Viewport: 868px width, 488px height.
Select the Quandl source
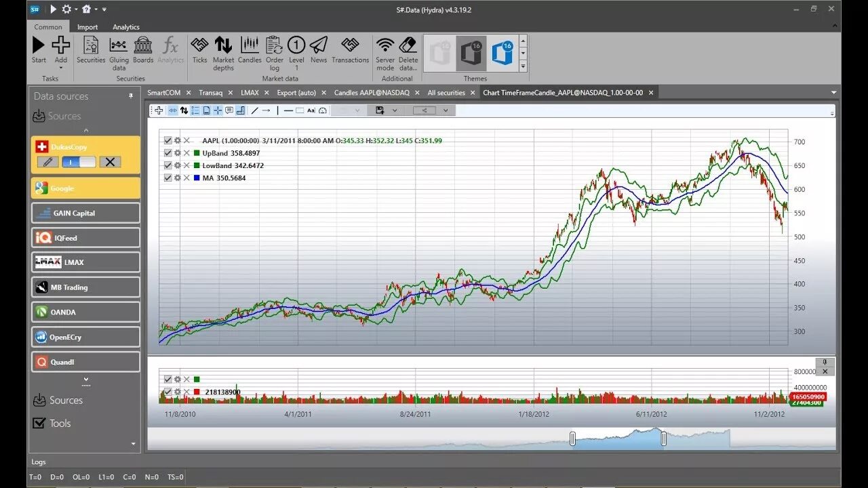pos(85,362)
